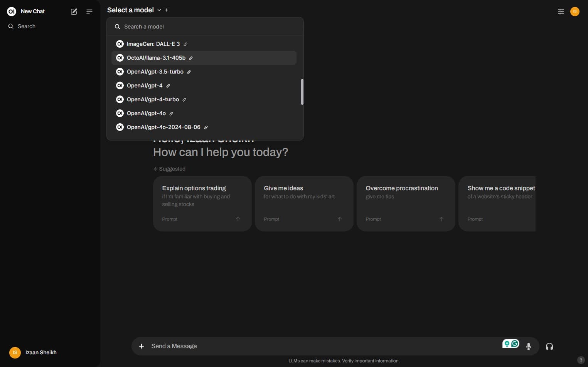Screen dimensions: 588x367
Task: Select the OctoAI/llama-3.1-405b model
Action: pyautogui.click(x=204, y=58)
